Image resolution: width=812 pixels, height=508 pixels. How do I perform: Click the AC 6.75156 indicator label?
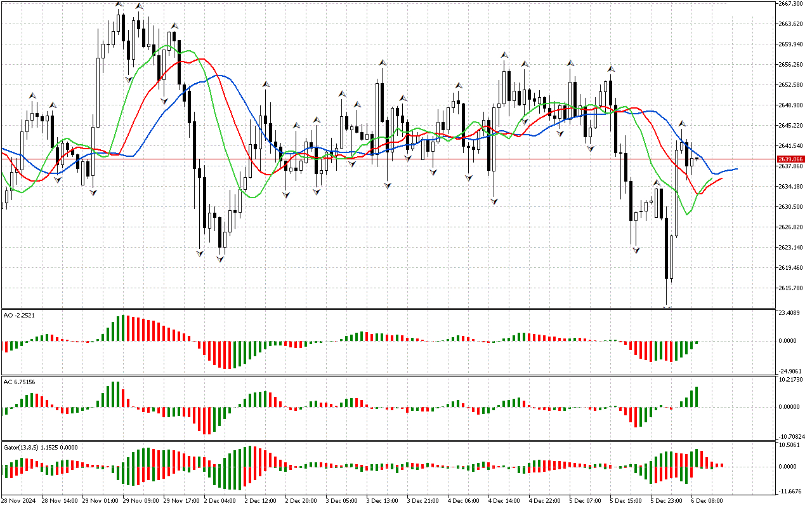pyautogui.click(x=19, y=382)
